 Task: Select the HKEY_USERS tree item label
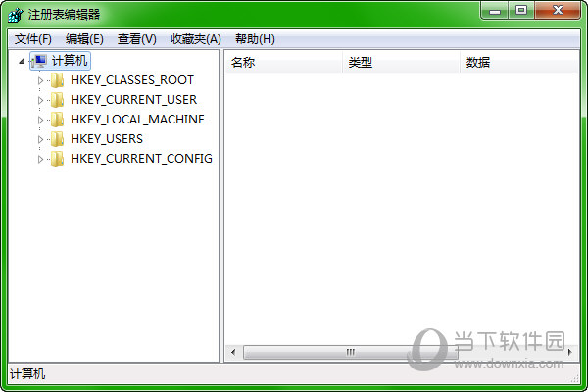click(106, 139)
